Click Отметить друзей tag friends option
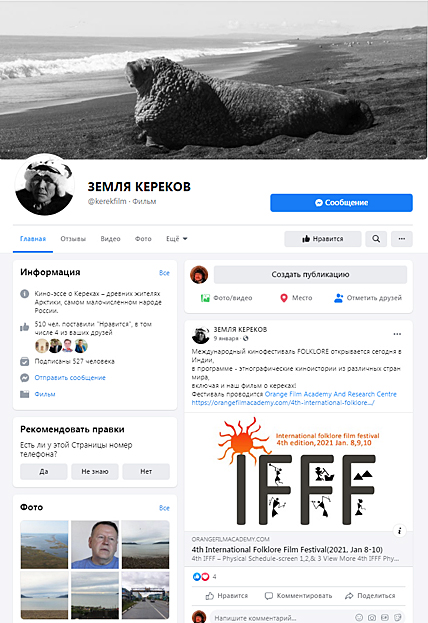 point(368,298)
